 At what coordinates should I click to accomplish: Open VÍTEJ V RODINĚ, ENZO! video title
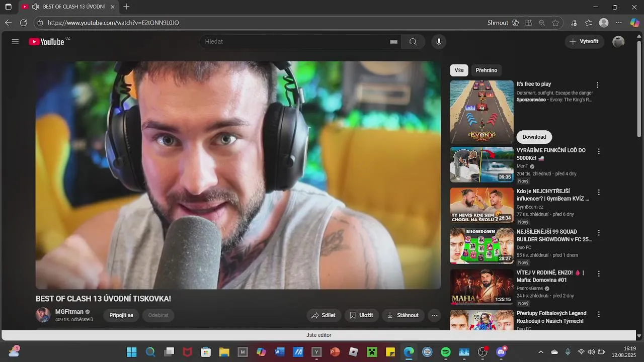pyautogui.click(x=550, y=277)
